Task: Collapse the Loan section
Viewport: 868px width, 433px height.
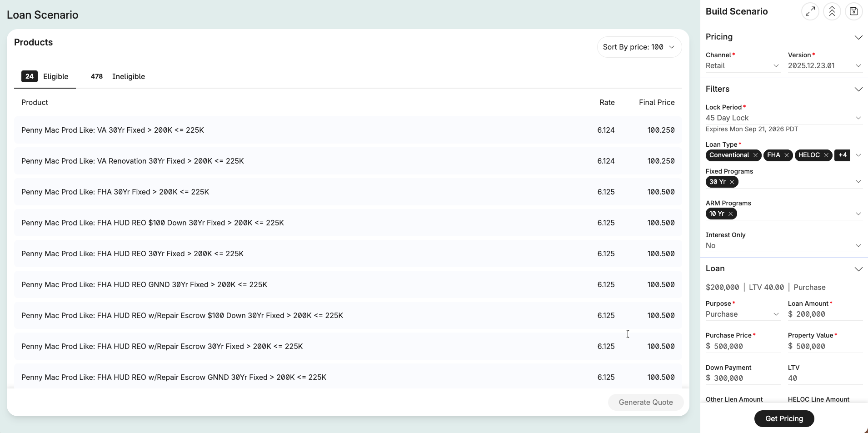Action: point(858,269)
